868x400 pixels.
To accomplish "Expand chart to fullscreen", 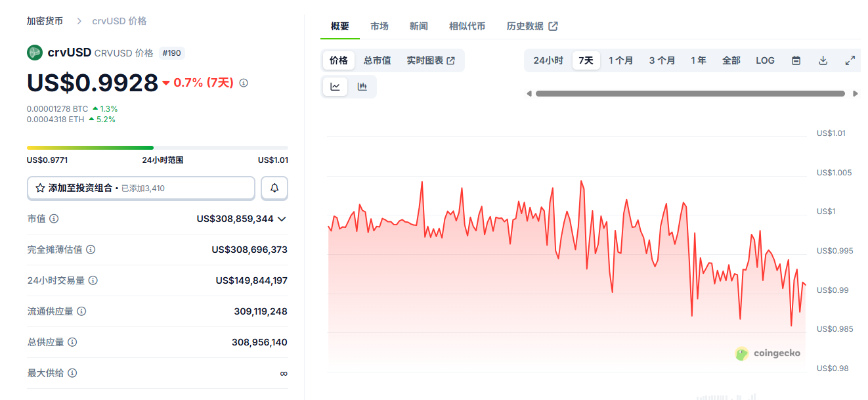I will click(x=850, y=60).
